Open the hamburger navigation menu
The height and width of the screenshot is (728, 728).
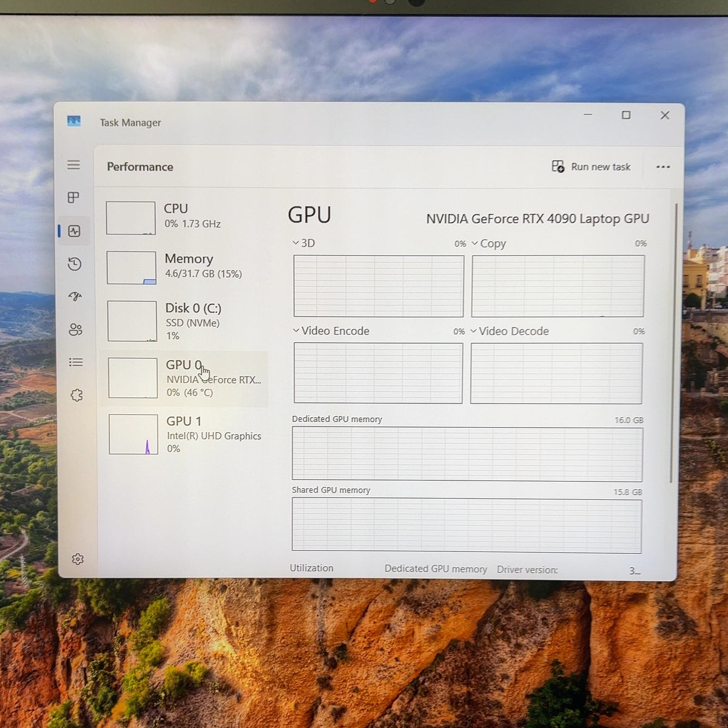click(73, 165)
